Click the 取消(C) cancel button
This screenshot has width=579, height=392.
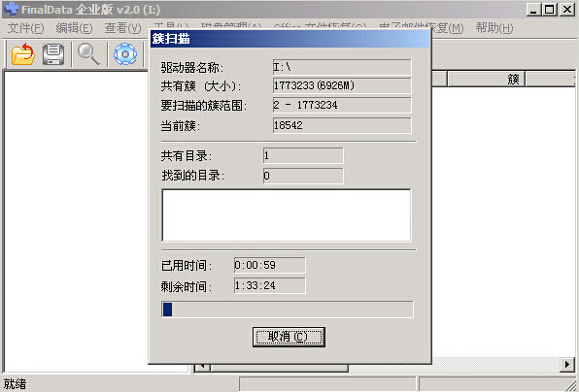pyautogui.click(x=289, y=337)
